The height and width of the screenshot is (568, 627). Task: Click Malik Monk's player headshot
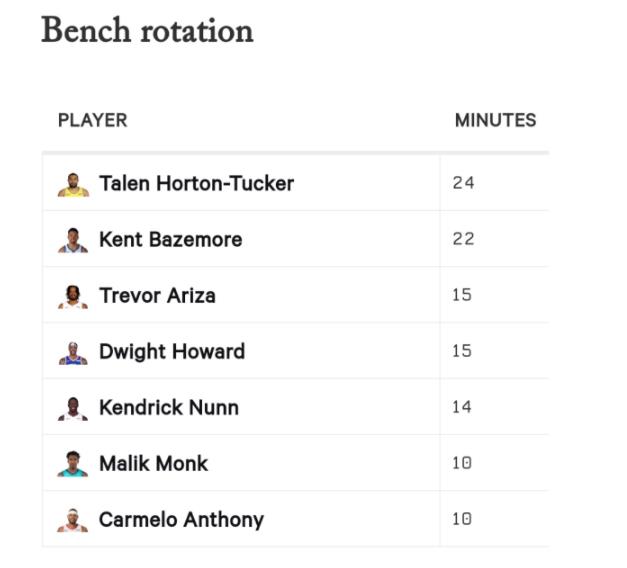tap(73, 464)
